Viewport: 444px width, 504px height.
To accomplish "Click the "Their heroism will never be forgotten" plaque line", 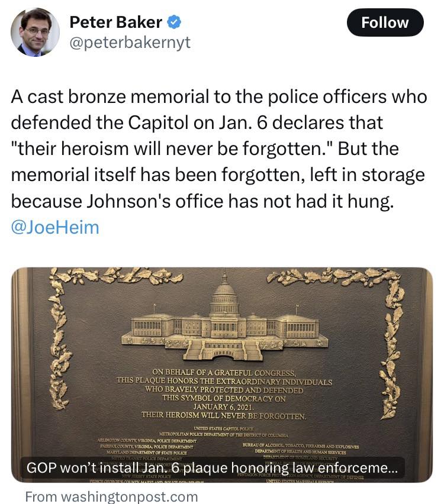I will (x=224, y=415).
